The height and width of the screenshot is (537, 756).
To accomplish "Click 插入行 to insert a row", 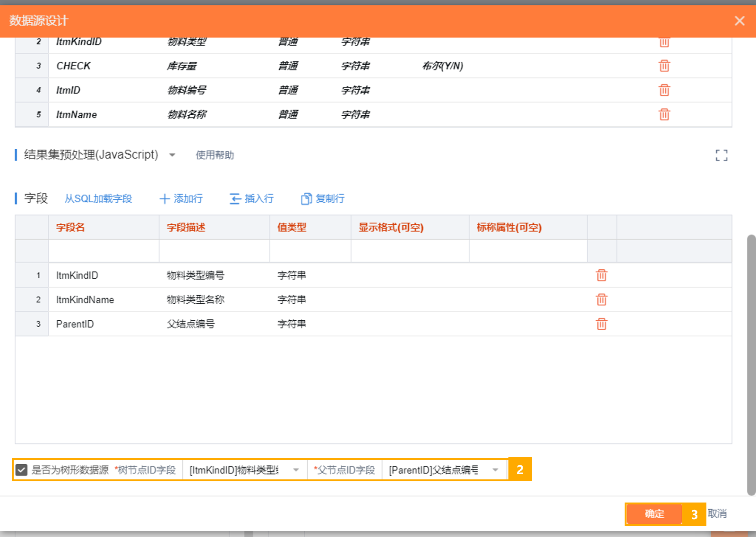I will point(252,199).
